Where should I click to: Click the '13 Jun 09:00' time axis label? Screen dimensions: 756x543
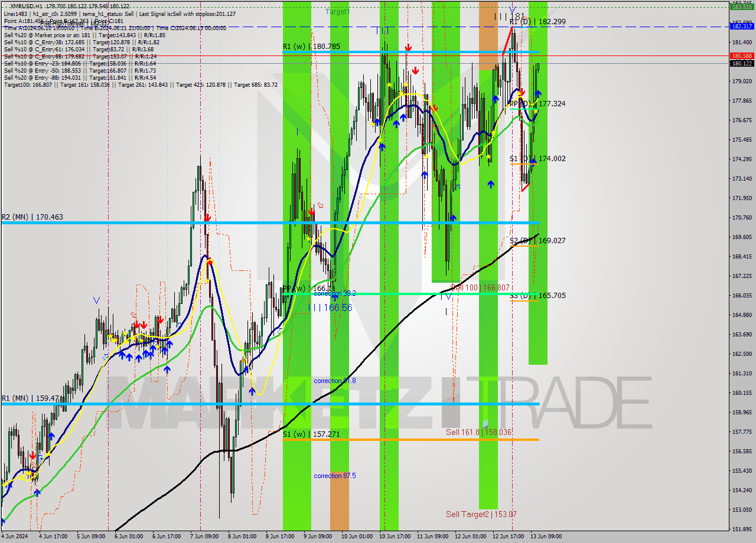pos(546,537)
